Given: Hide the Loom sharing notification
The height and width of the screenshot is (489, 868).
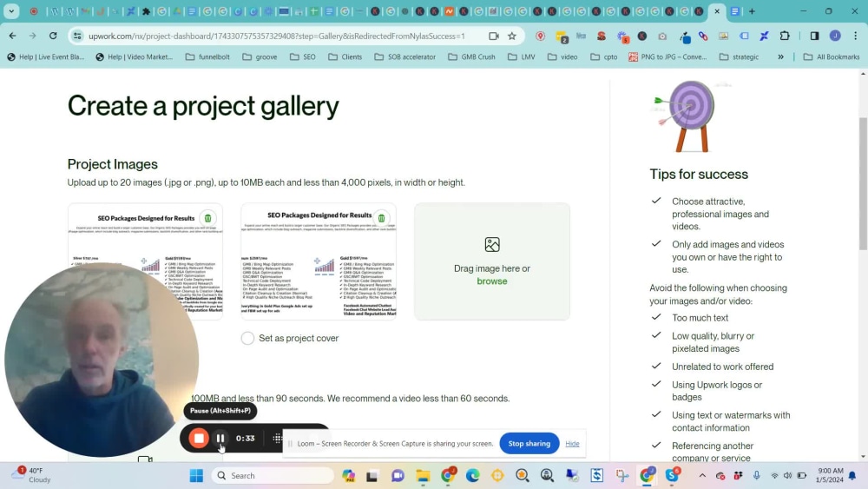Looking at the screenshot, I should pos(572,444).
